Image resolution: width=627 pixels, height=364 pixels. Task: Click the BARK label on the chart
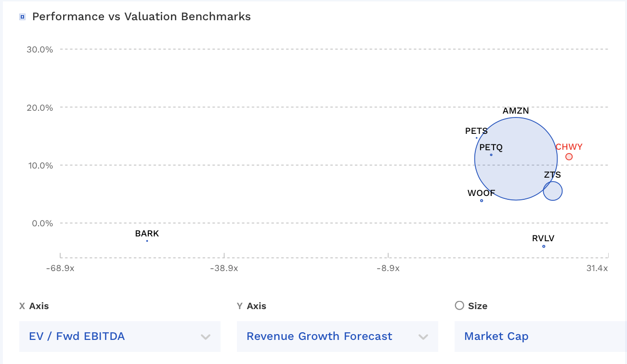coord(147,234)
